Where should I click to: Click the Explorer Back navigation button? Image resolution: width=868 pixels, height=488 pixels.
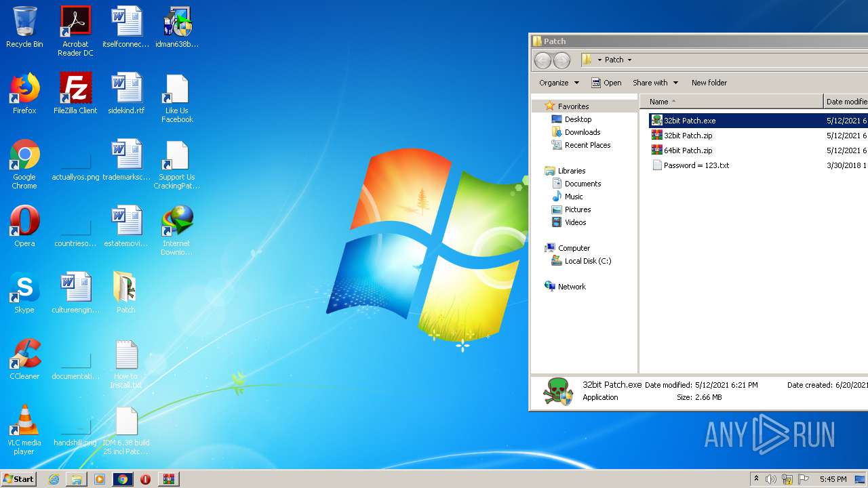pyautogui.click(x=542, y=60)
